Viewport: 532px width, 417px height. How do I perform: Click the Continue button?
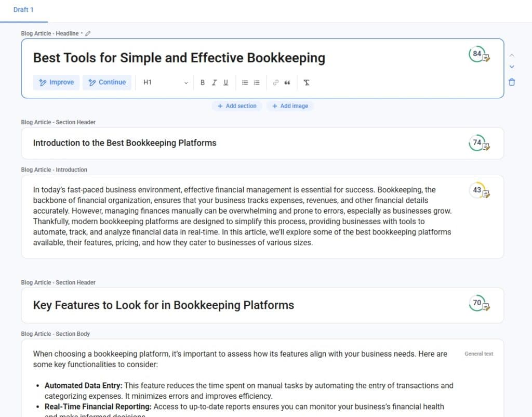tap(107, 82)
